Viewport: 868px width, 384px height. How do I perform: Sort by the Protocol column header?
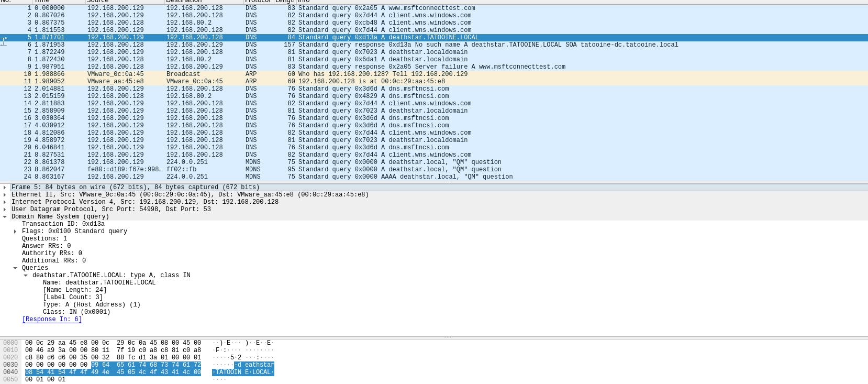click(x=259, y=2)
